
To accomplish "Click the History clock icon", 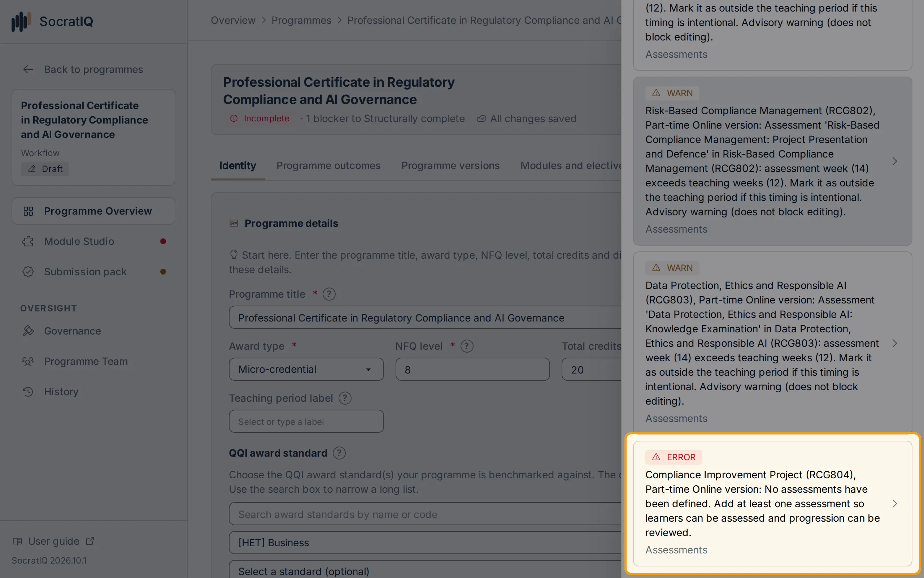I will [x=28, y=392].
